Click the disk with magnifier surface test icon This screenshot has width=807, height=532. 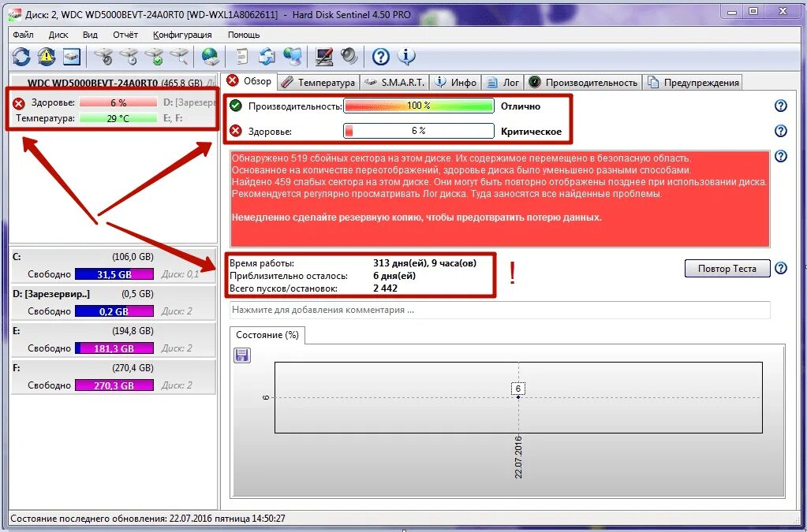pyautogui.click(x=180, y=57)
